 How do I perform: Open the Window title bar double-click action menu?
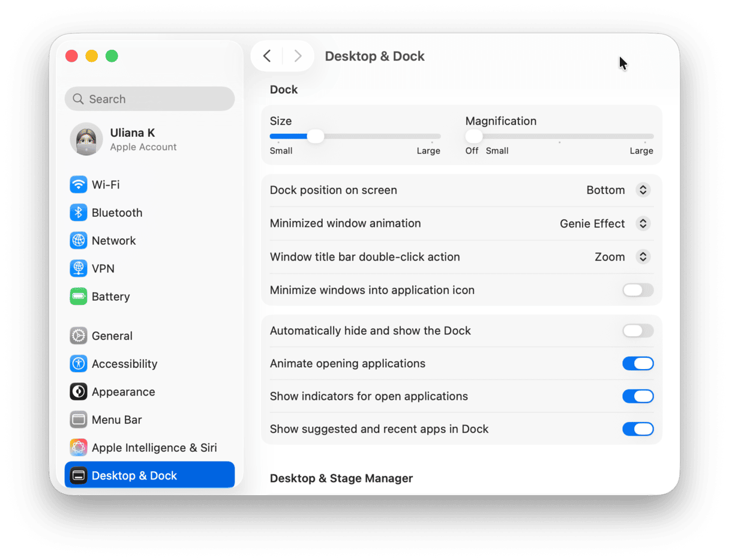pyautogui.click(x=643, y=256)
